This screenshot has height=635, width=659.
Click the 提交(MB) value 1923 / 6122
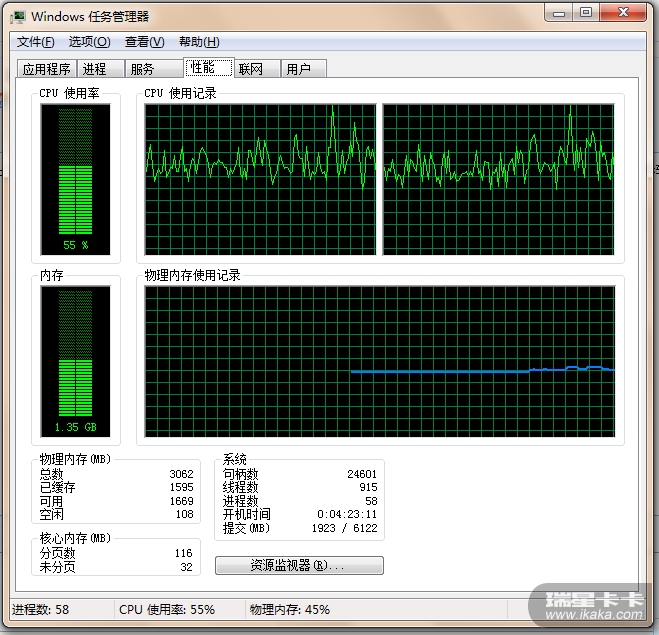tap(345, 528)
